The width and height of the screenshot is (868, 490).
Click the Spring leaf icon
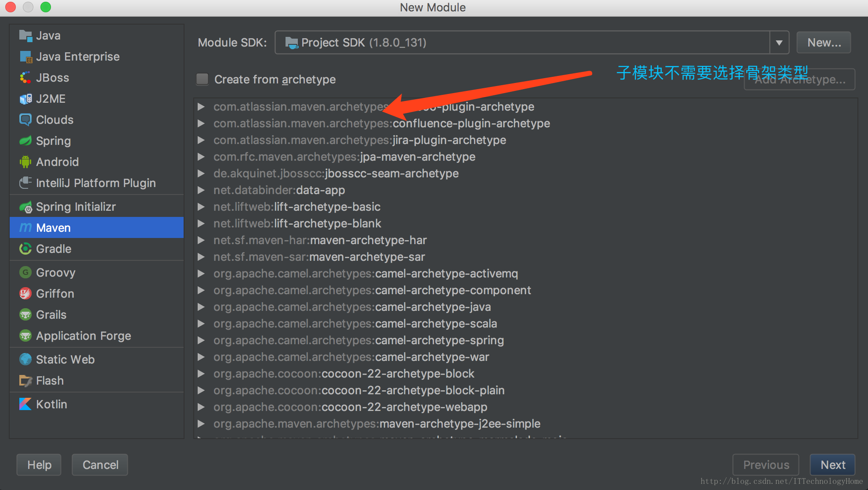tap(25, 141)
